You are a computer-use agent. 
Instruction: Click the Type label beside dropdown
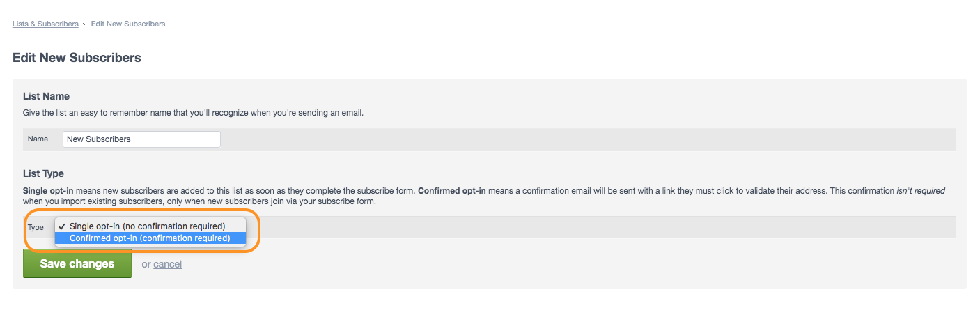(36, 228)
